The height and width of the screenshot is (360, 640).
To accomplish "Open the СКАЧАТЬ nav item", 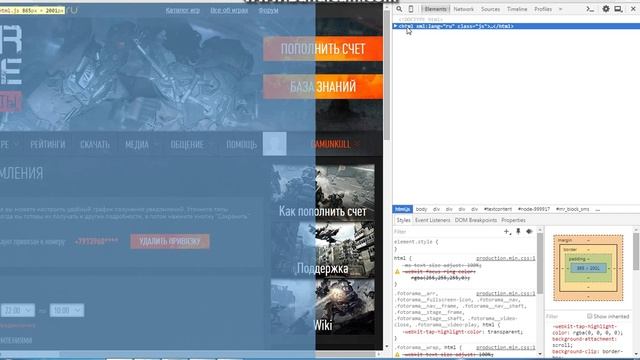I will click(x=95, y=144).
